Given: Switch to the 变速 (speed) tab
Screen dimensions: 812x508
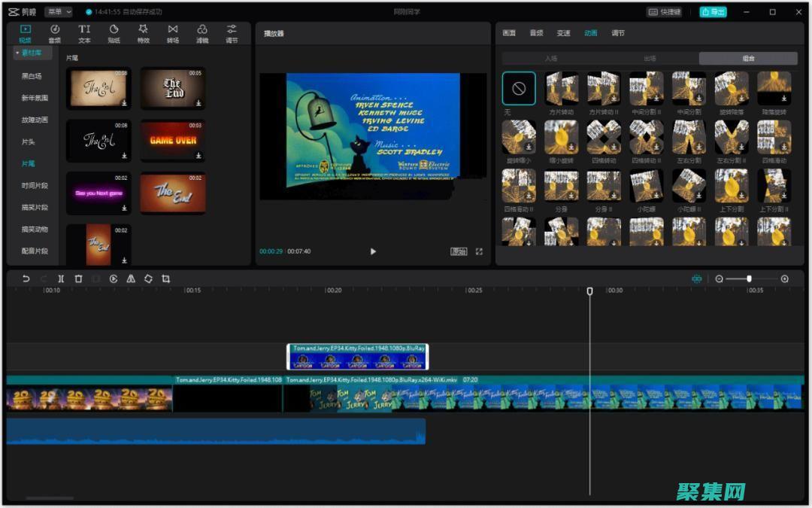Looking at the screenshot, I should point(563,33).
